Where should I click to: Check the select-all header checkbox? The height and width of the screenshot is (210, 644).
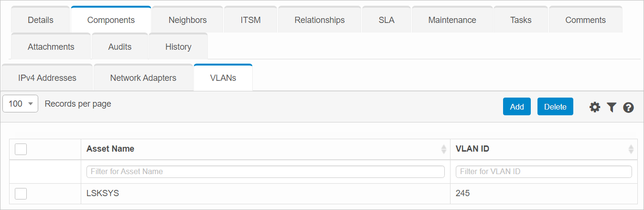point(21,149)
